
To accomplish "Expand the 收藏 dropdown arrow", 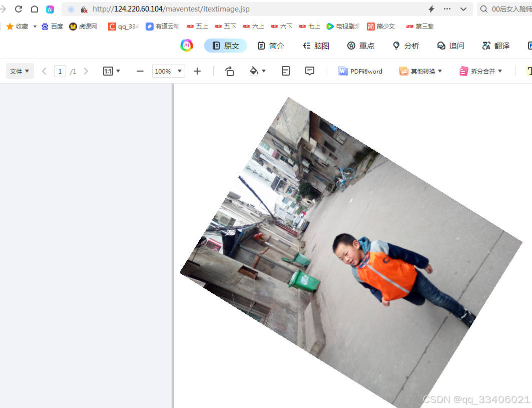I will click(35, 27).
